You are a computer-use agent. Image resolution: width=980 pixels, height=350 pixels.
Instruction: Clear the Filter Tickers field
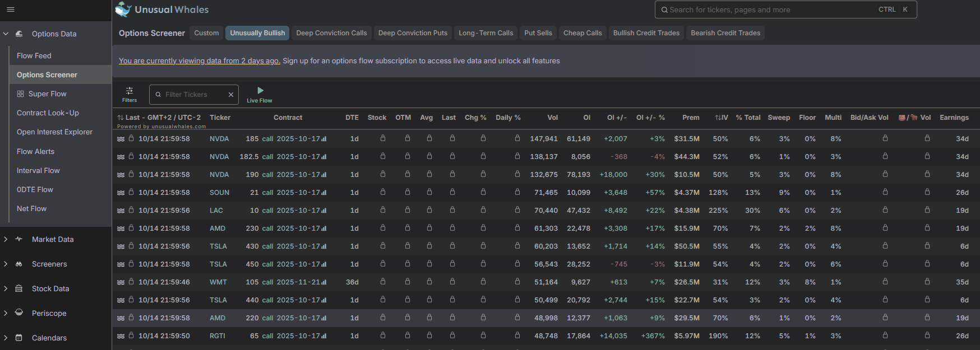(230, 95)
